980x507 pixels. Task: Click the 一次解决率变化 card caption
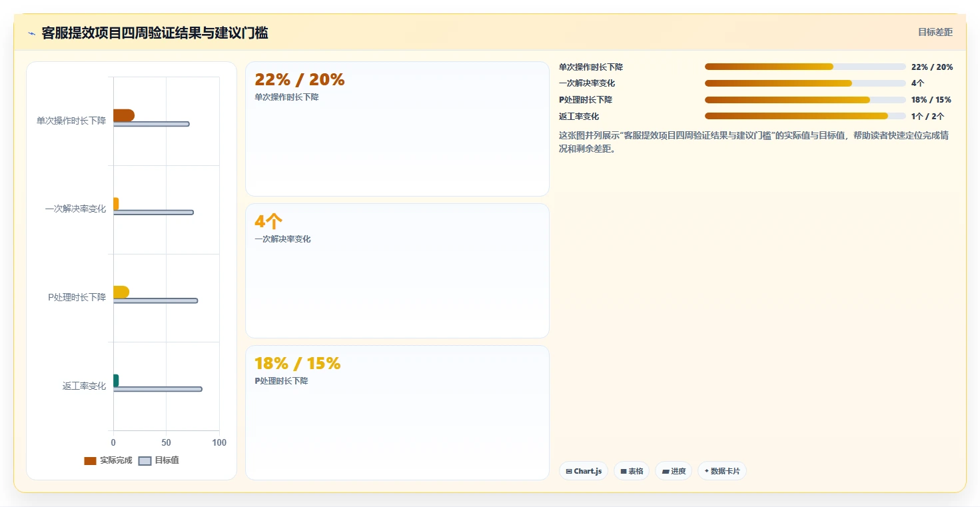coord(282,239)
